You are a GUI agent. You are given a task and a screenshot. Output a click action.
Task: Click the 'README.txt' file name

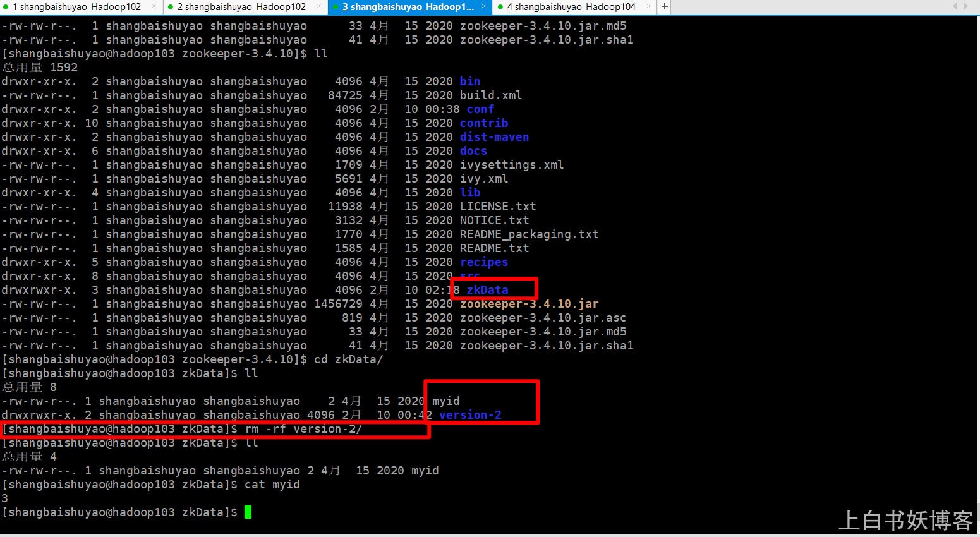click(x=494, y=248)
